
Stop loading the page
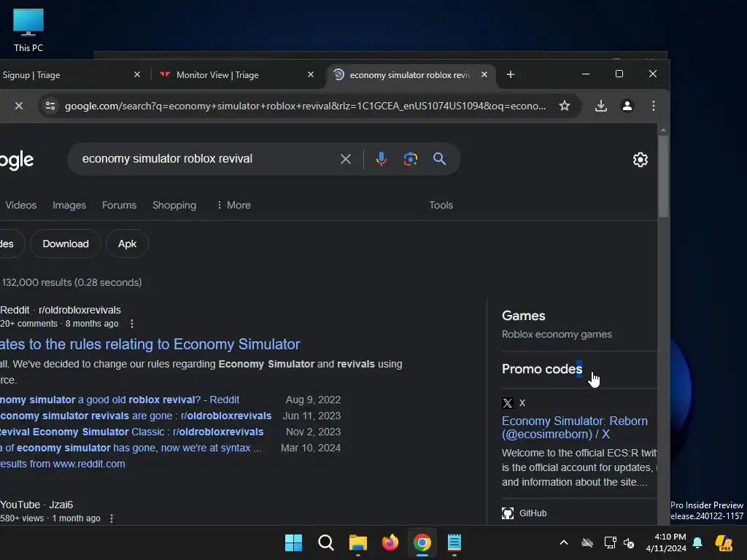click(18, 106)
